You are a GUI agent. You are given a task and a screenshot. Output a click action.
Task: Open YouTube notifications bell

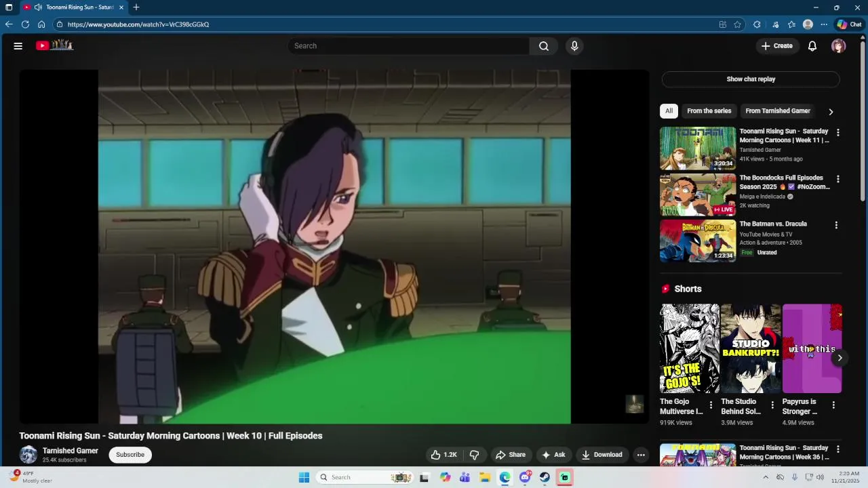(x=812, y=46)
